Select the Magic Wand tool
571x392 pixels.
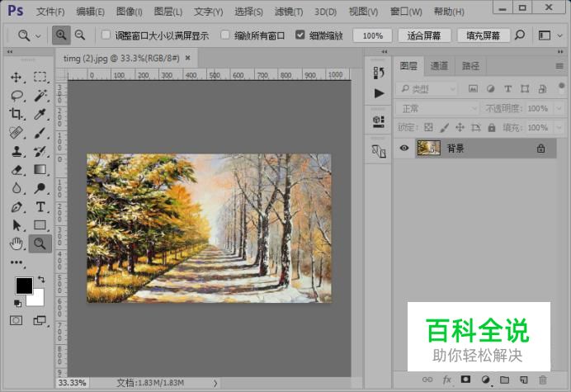click(x=40, y=96)
